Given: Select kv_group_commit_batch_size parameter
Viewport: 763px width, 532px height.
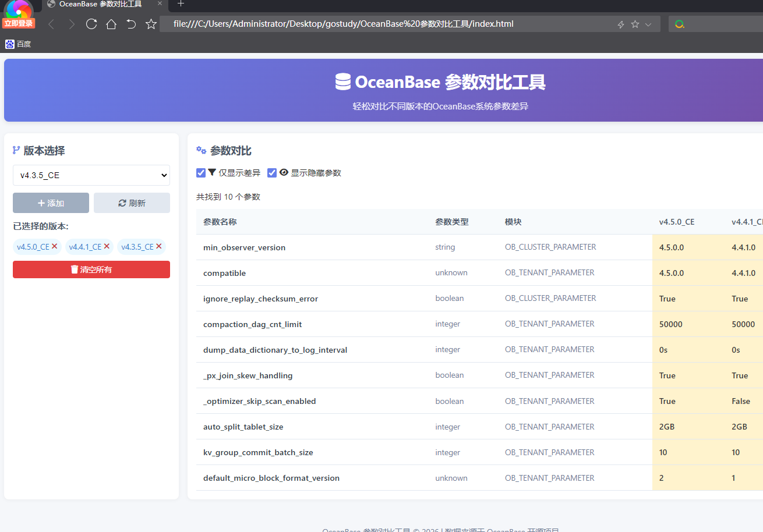Looking at the screenshot, I should click(258, 452).
